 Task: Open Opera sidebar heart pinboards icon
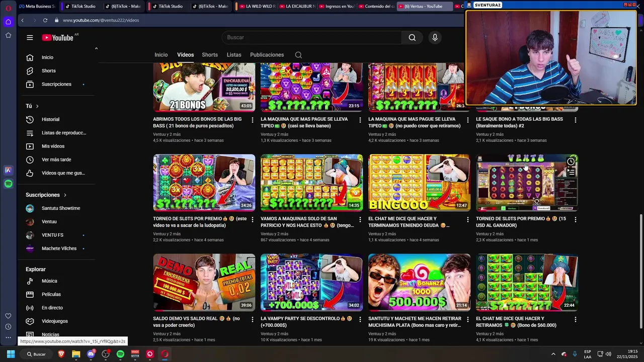(9, 316)
